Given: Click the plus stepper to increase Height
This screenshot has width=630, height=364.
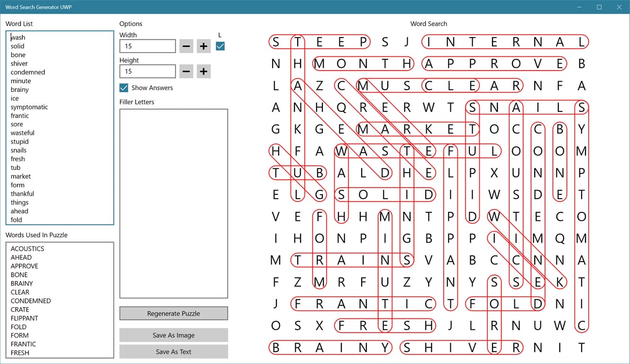Looking at the screenshot, I should [x=203, y=71].
